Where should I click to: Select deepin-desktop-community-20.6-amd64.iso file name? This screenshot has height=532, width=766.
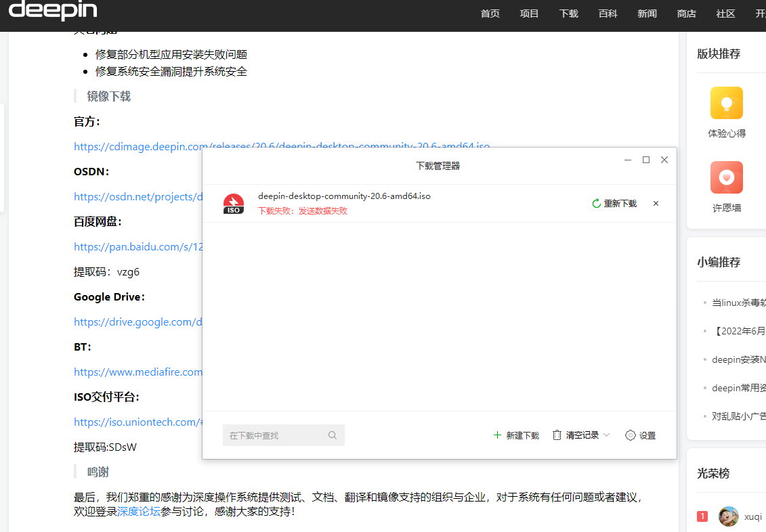tap(345, 196)
